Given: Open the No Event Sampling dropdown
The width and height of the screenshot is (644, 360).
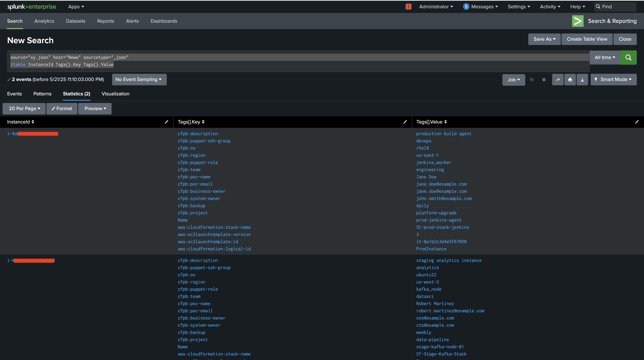Looking at the screenshot, I should (x=139, y=79).
